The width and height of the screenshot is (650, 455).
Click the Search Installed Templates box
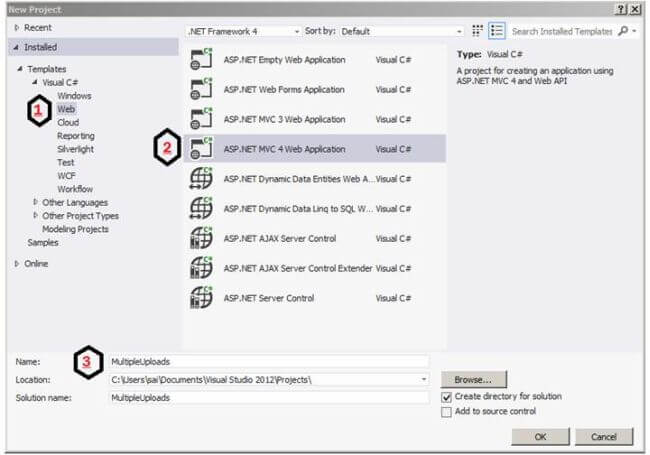point(562,31)
